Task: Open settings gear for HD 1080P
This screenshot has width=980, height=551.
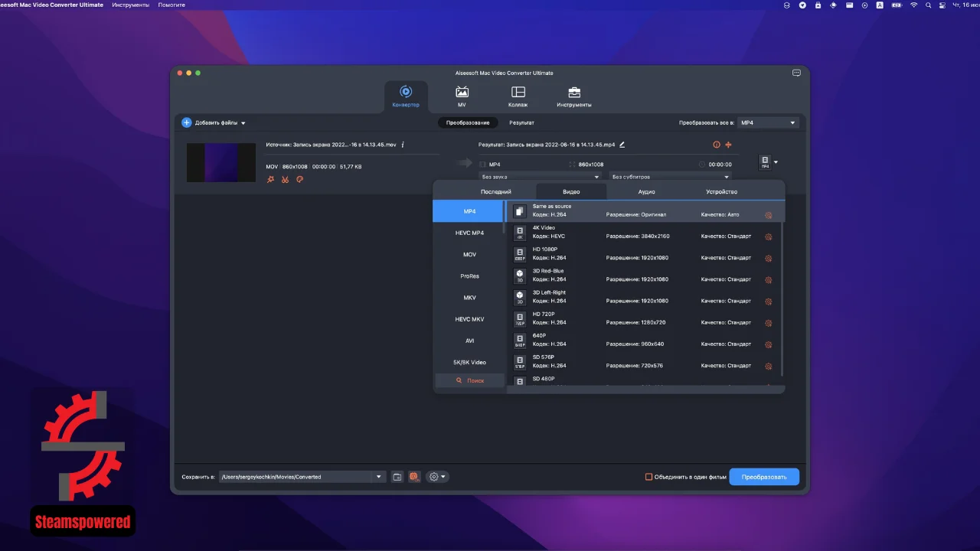Action: [768, 258]
